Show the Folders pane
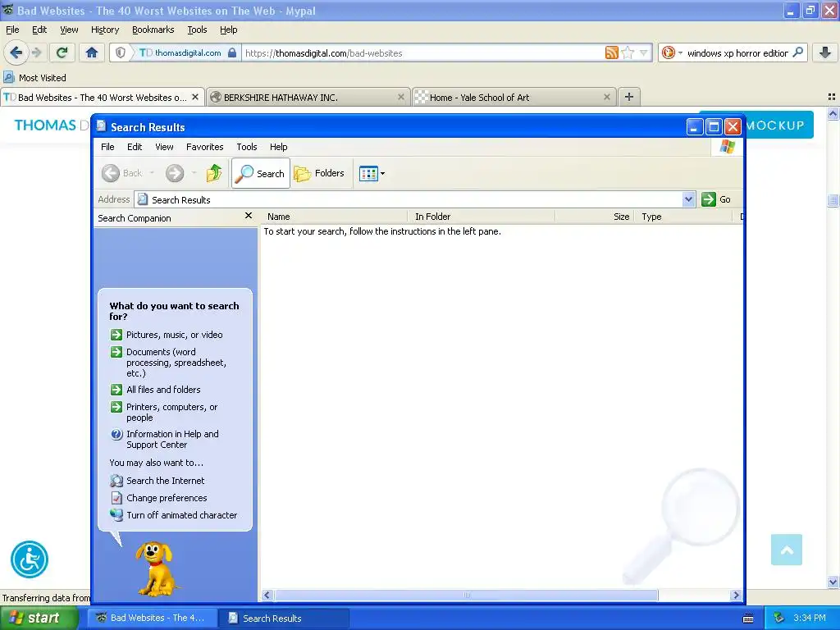This screenshot has width=840, height=630. [319, 173]
